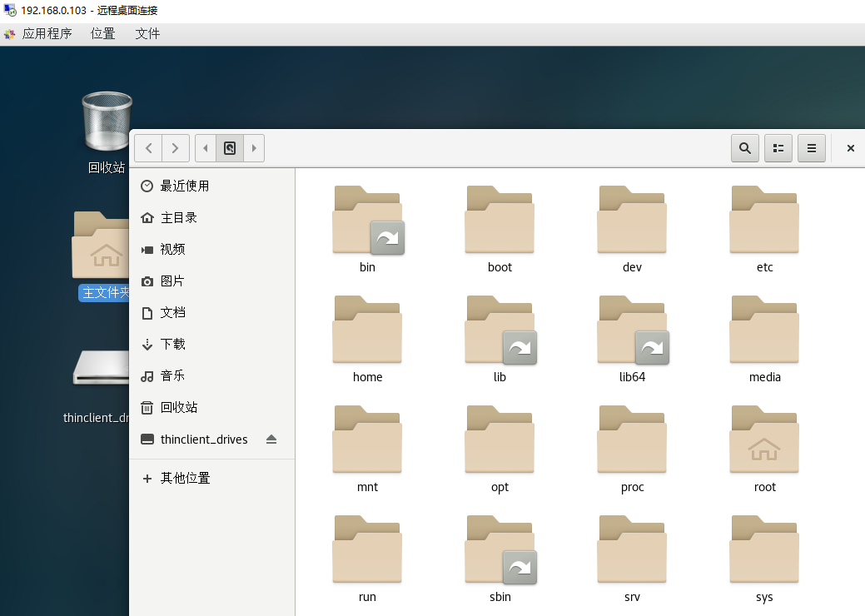Go back using the left chevron button
Viewport: 865px width, 616px height.
coord(148,148)
